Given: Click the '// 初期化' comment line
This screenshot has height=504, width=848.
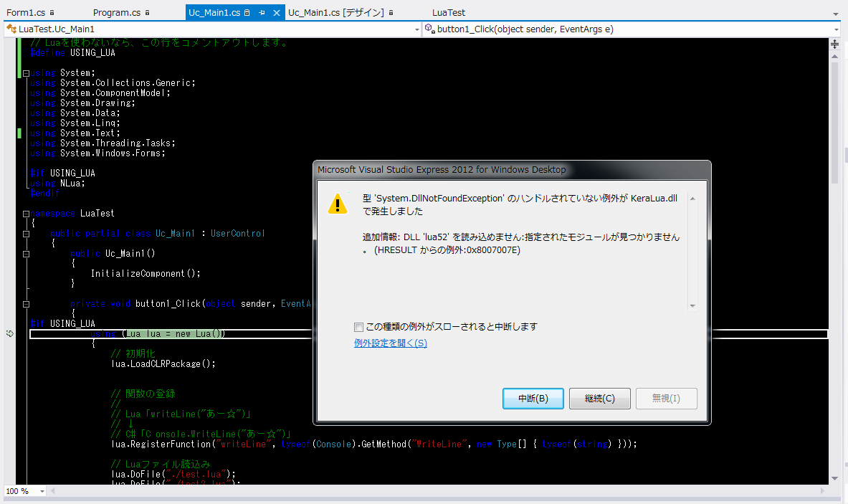Looking at the screenshot, I should point(133,353).
